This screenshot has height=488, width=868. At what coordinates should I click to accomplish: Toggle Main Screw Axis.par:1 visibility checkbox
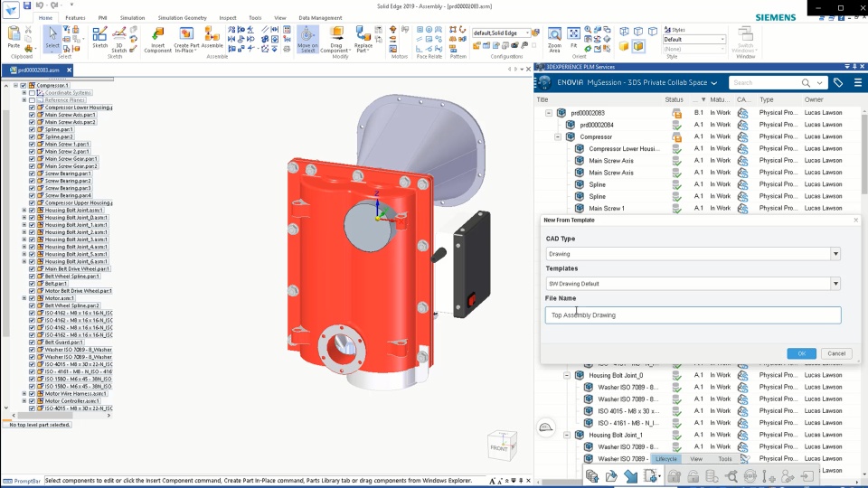pos(32,115)
